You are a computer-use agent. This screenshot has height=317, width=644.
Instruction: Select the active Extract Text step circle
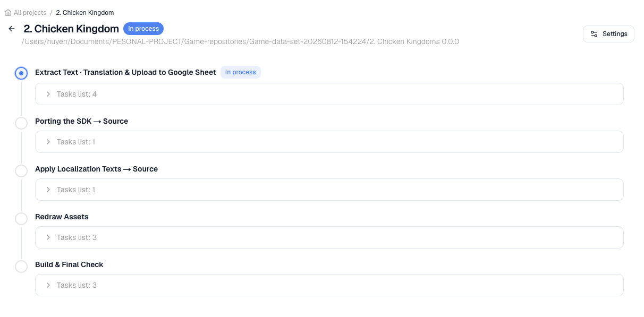point(21,73)
